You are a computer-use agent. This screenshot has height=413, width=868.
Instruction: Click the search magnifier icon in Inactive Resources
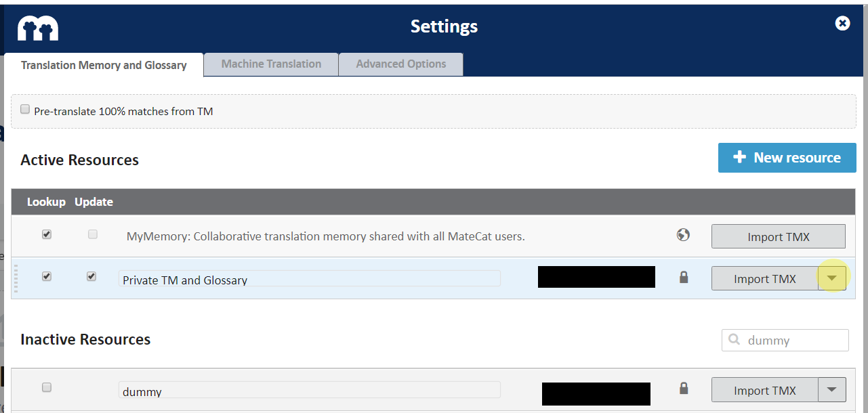[734, 340]
